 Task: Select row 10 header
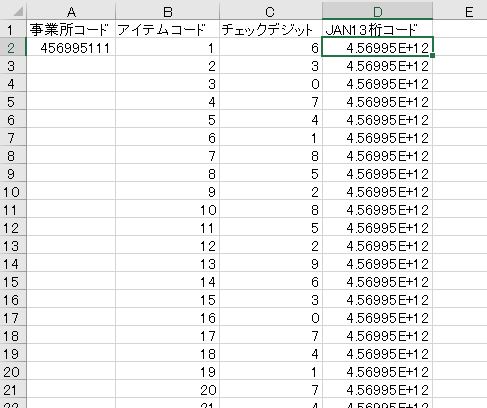pos(13,192)
